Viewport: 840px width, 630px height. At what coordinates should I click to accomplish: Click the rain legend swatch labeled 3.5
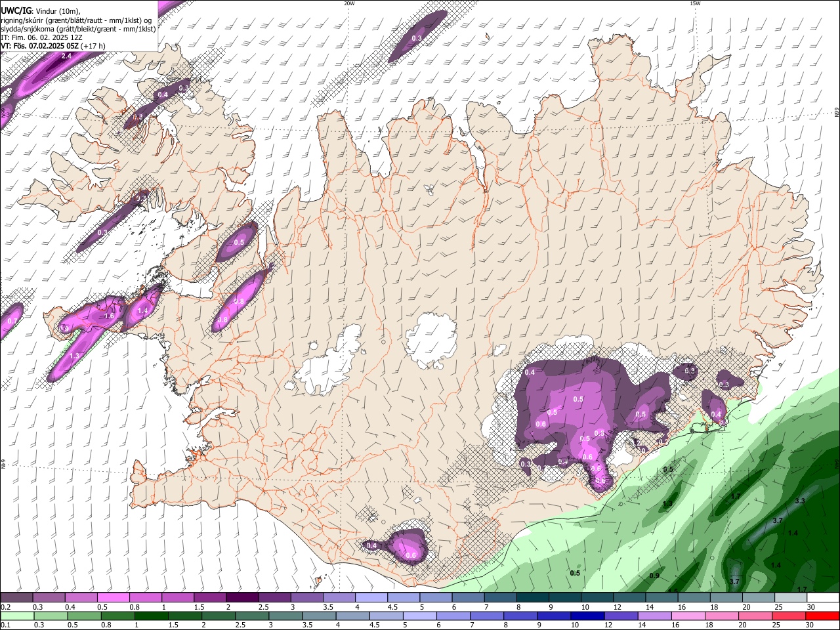coord(319,616)
